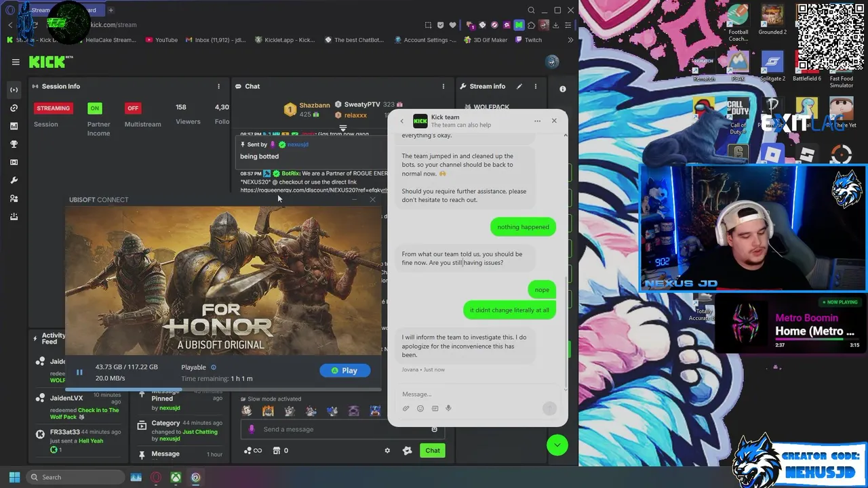Open the Just Chatting category link
Image resolution: width=868 pixels, height=488 pixels.
(199, 432)
